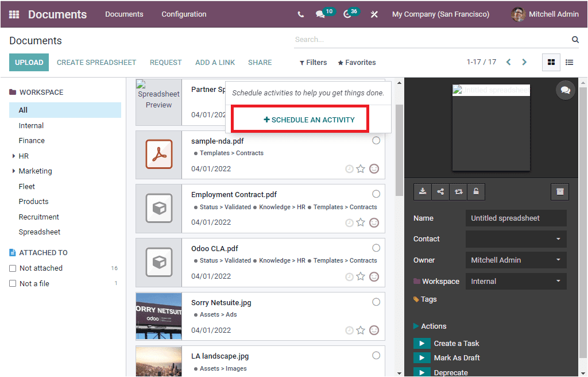Click the share icon in details panel
Screen dimensions: 588x377
click(440, 192)
